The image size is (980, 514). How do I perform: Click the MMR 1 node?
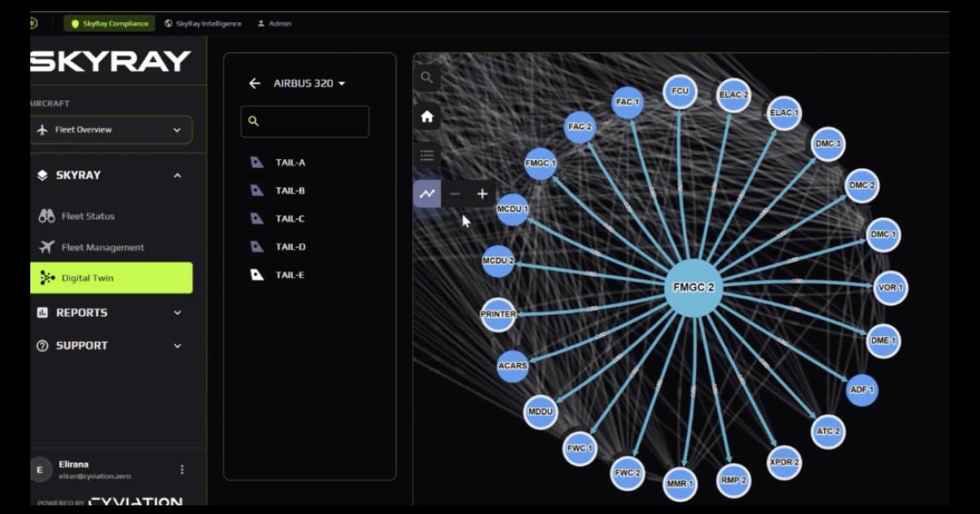679,484
